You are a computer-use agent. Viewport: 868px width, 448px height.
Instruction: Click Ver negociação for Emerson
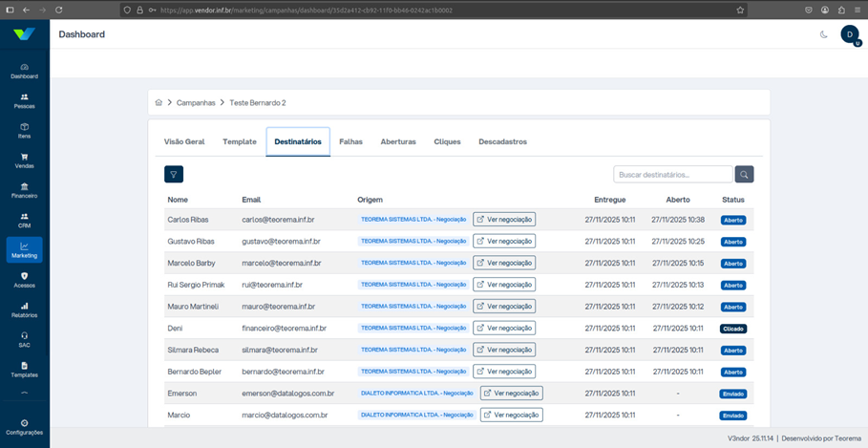pos(512,394)
